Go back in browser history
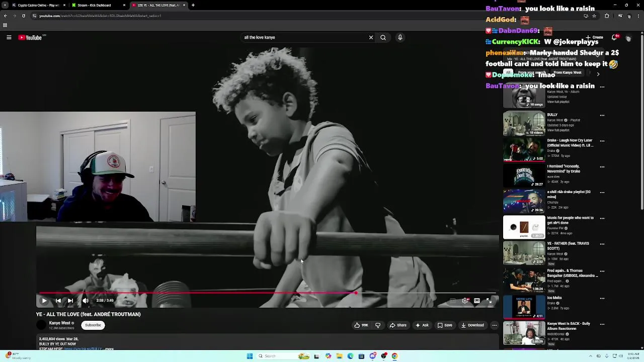 click(x=5, y=16)
